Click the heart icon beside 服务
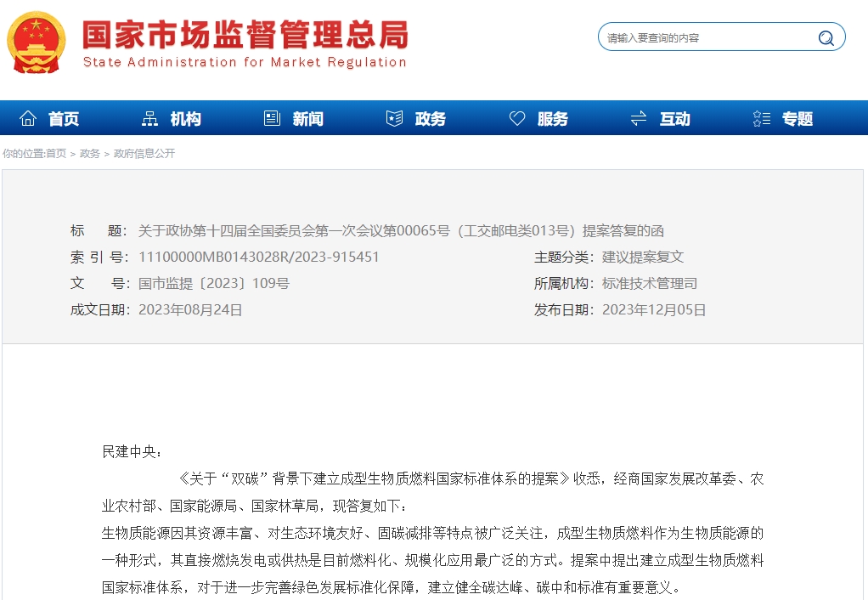Viewport: 868px width, 600px height. pos(516,119)
